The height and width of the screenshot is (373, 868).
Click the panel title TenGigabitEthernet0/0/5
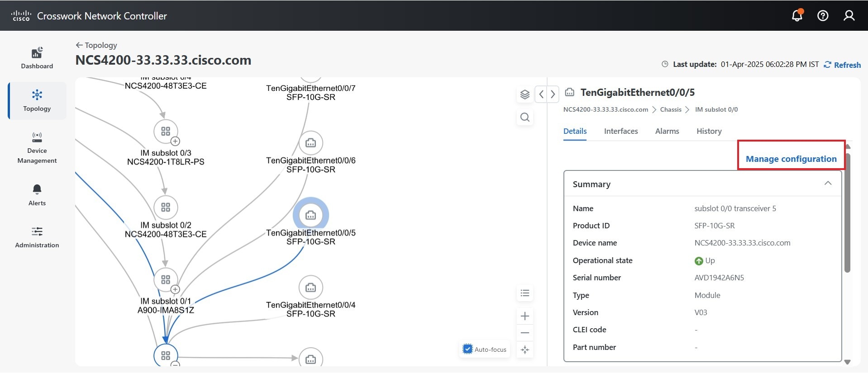tap(637, 92)
